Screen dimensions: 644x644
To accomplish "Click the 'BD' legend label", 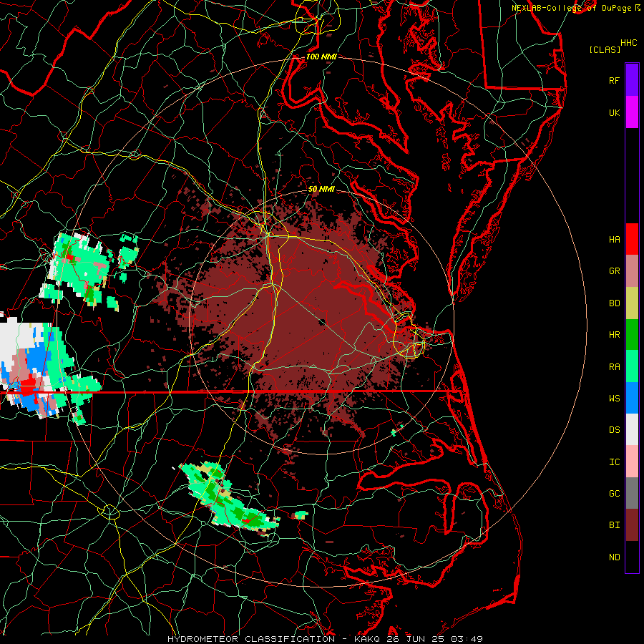I will (614, 303).
